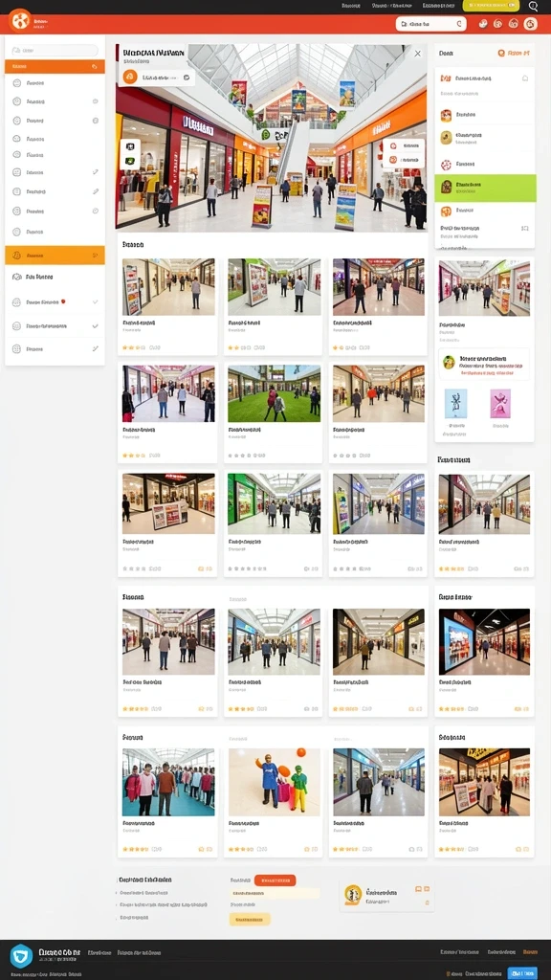Open the dropdown in the orange header search box
The height and width of the screenshot is (980, 551).
pos(459,24)
